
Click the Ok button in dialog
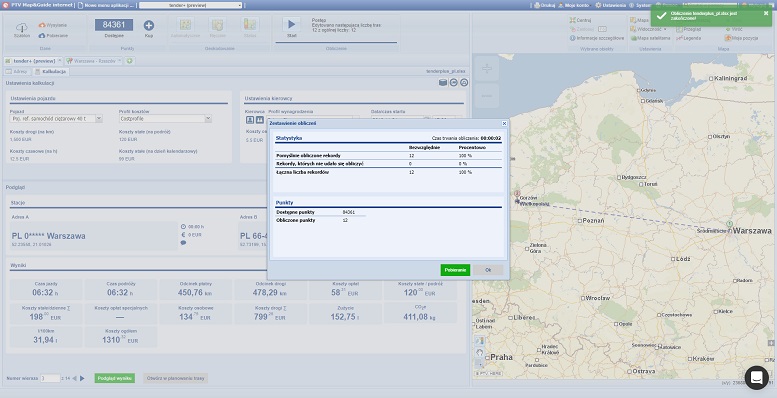[488, 270]
